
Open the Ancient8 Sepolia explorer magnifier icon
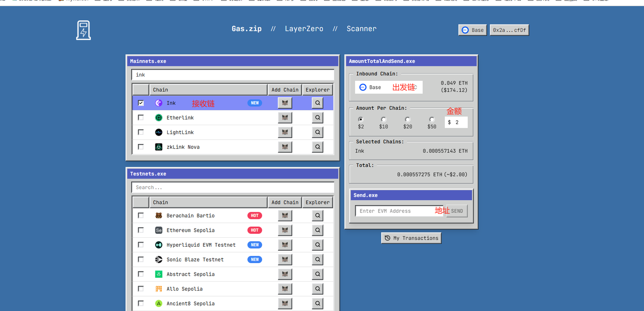pos(318,303)
